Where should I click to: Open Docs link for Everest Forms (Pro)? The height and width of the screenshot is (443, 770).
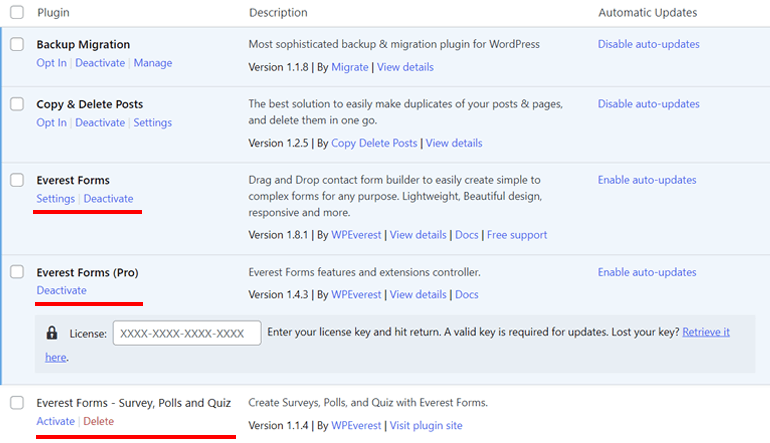pyautogui.click(x=467, y=295)
